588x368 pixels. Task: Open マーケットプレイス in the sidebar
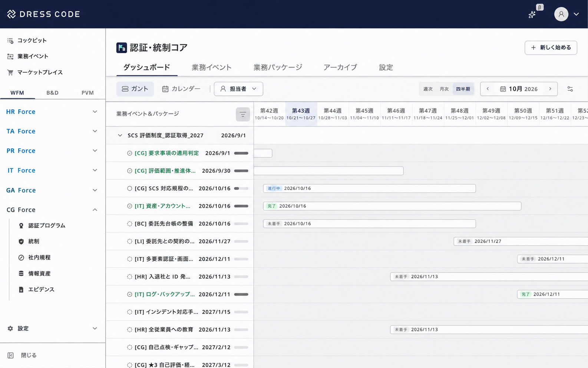[40, 72]
